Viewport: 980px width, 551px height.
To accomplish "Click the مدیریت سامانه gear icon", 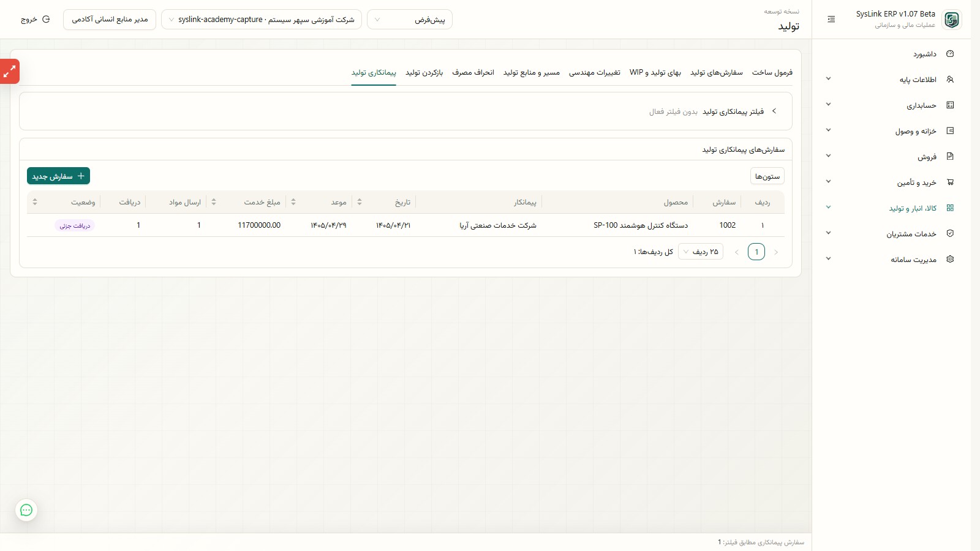I will [x=950, y=260].
